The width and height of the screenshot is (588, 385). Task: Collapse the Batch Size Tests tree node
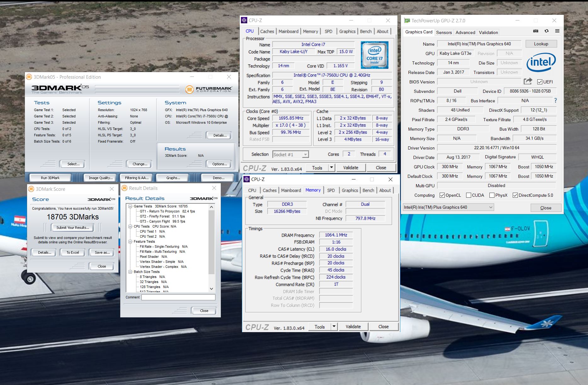(x=130, y=272)
